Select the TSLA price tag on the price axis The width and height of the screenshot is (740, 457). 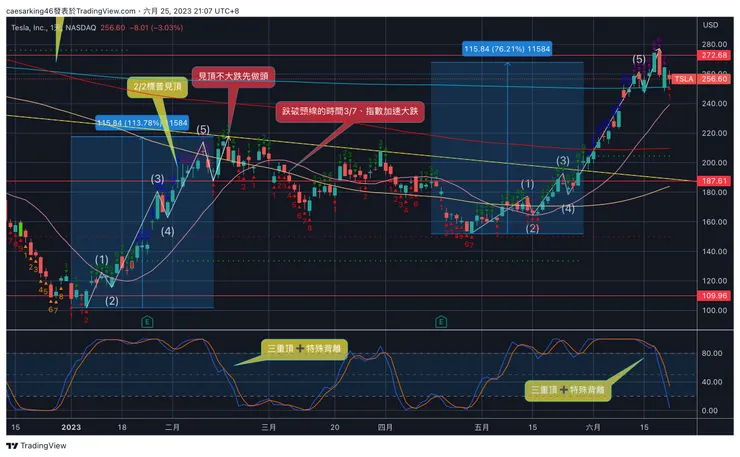pos(683,79)
